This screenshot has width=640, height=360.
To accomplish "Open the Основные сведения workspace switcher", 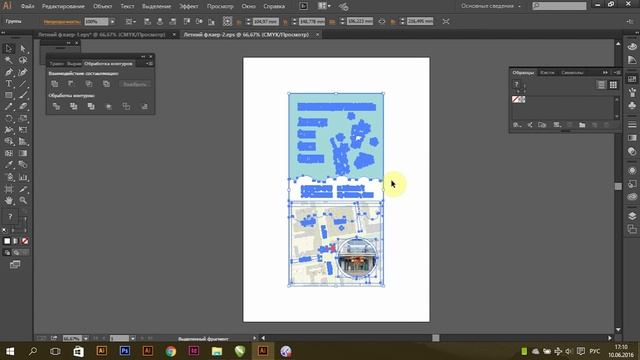I will tap(491, 6).
